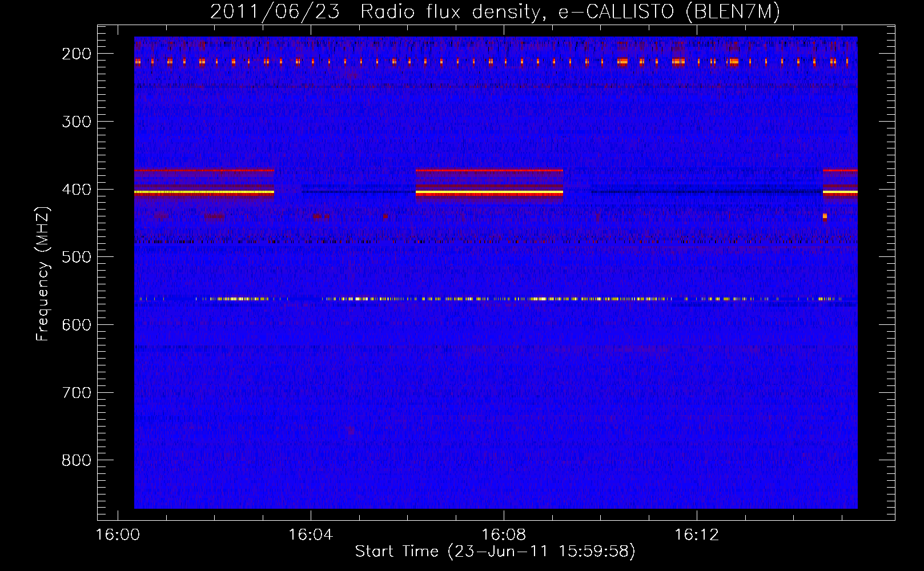The width and height of the screenshot is (924, 571).
Task: Click the small red blob near 440 MHz at far right
Action: point(825,216)
